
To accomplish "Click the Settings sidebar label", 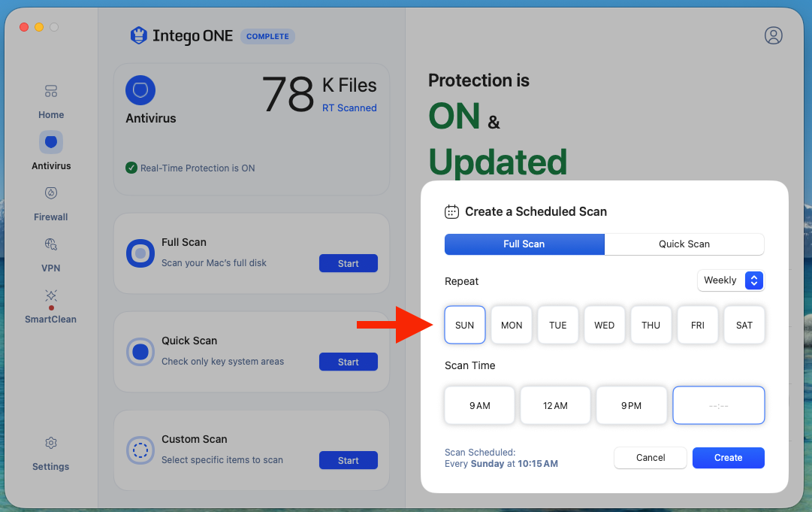I will [x=51, y=466].
